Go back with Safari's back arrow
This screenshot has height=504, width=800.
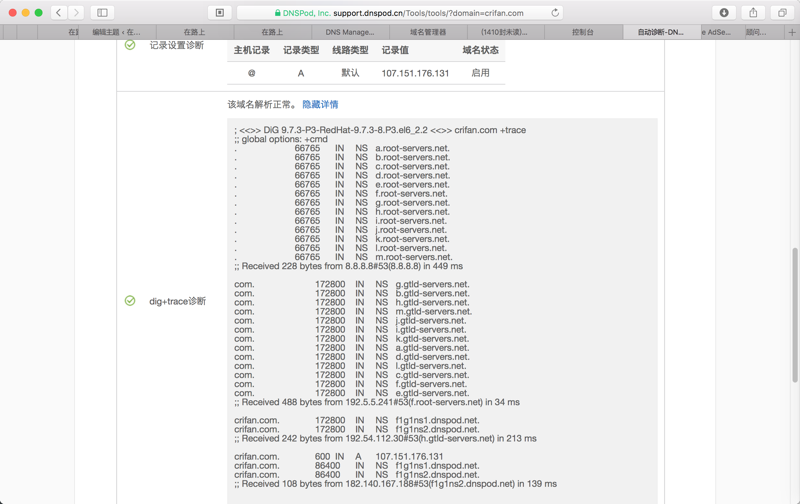(59, 13)
